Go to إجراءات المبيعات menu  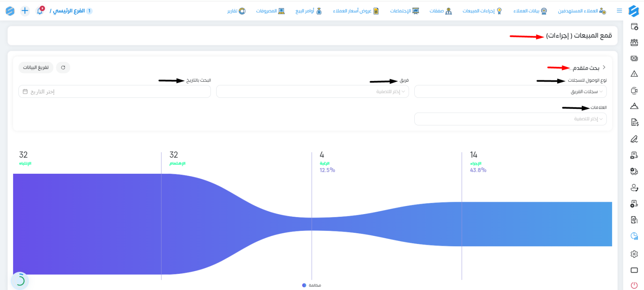482,11
